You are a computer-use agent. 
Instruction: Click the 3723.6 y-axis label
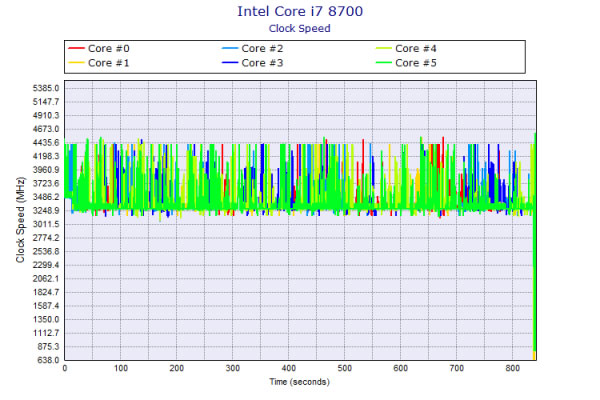pyautogui.click(x=46, y=183)
